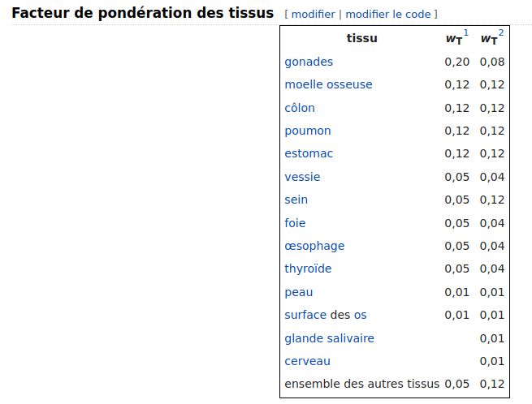The image size is (532, 404).
Task: Open the "sein" link
Action: (296, 200)
